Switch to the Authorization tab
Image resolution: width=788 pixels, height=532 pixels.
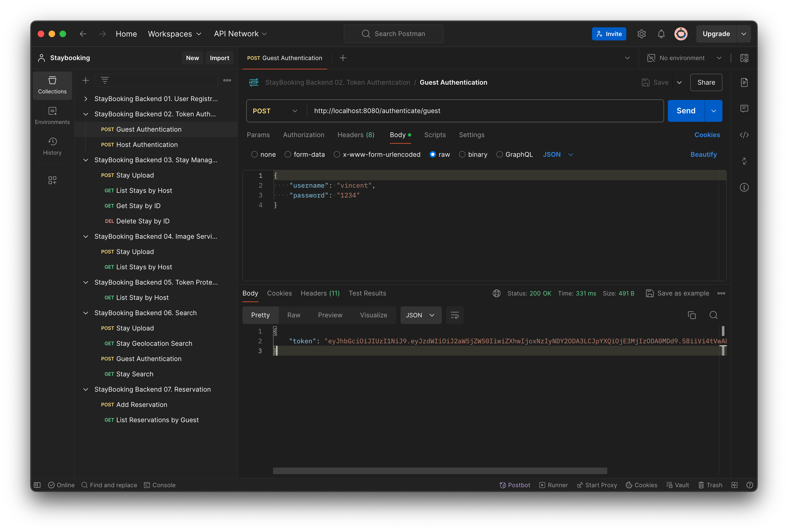click(303, 135)
